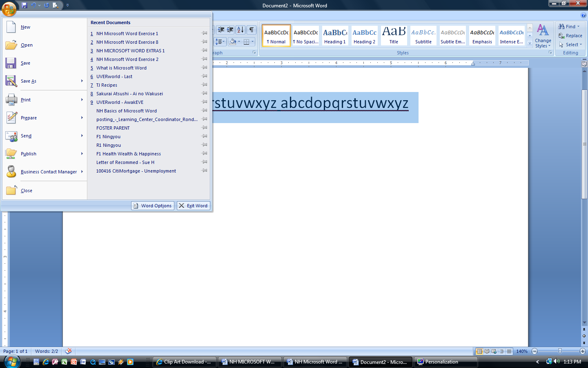Pin Letter of Recommed - Sue H document
The height and width of the screenshot is (368, 588).
[x=205, y=162]
